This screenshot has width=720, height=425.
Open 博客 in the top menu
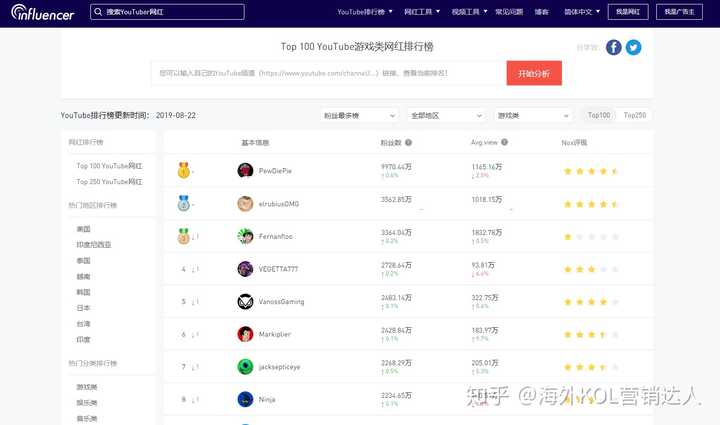[541, 12]
